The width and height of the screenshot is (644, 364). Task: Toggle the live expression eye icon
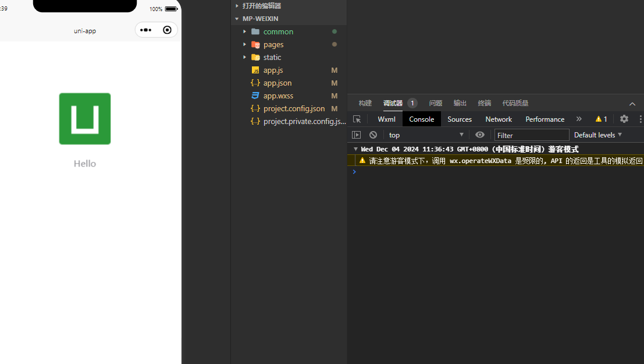[x=480, y=135]
